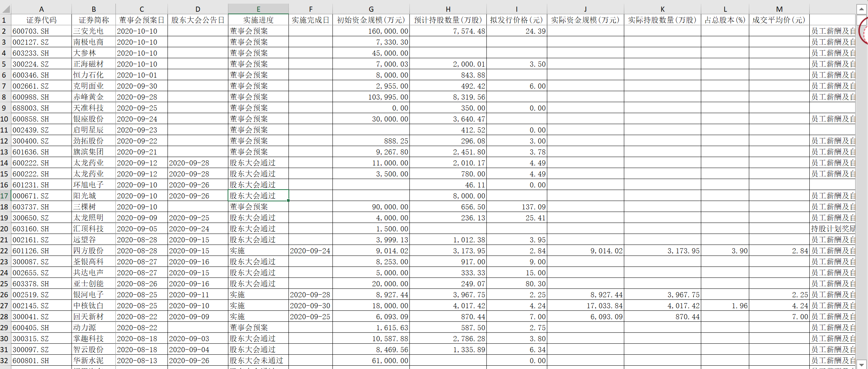868x369 pixels.
Task: Select the cell "启明星辰"
Action: point(94,130)
